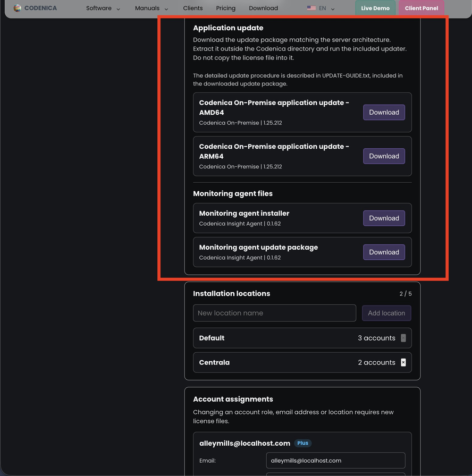This screenshot has width=472, height=476.
Task: Click the Monitoring agent files heading
Action: click(x=233, y=194)
